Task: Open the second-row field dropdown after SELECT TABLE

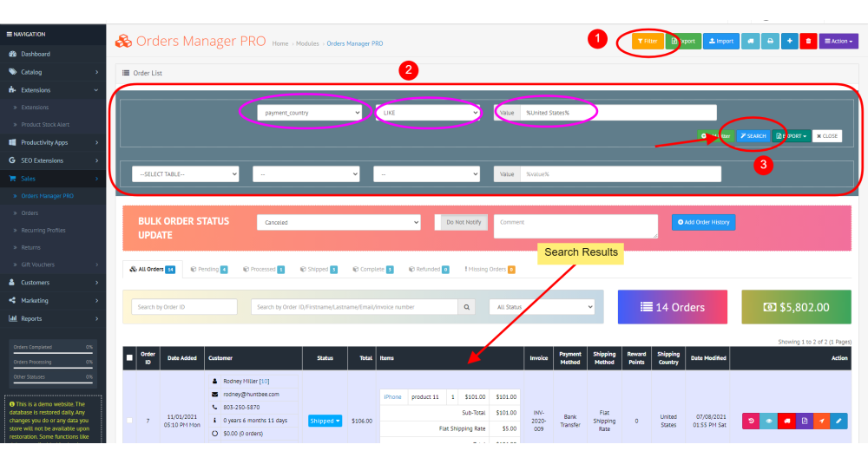Action: (306, 174)
